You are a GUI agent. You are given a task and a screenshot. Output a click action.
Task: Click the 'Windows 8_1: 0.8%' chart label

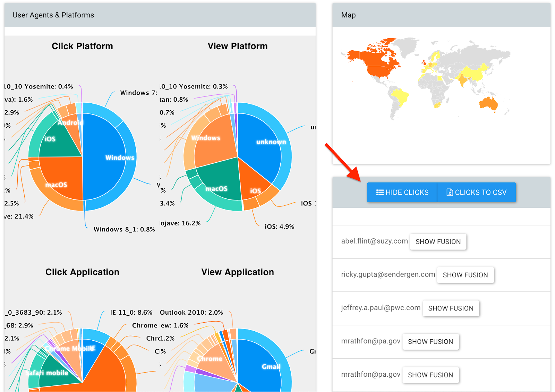pyautogui.click(x=124, y=229)
